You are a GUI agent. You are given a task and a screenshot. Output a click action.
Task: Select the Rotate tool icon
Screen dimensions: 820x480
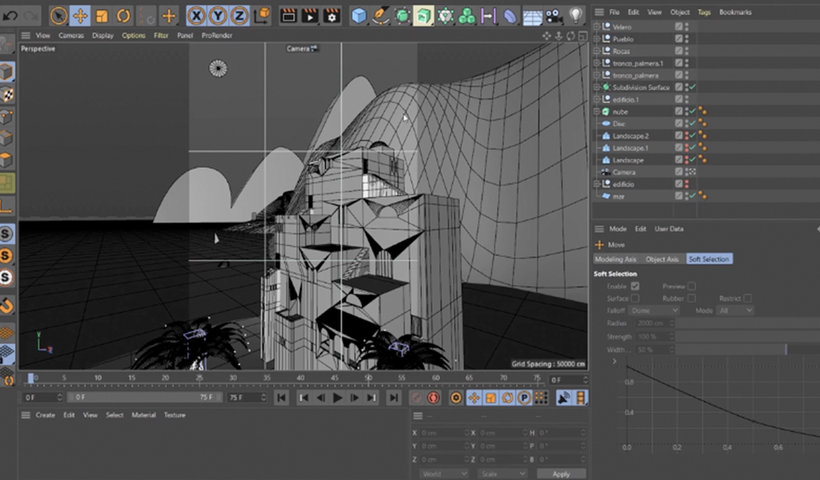(124, 15)
